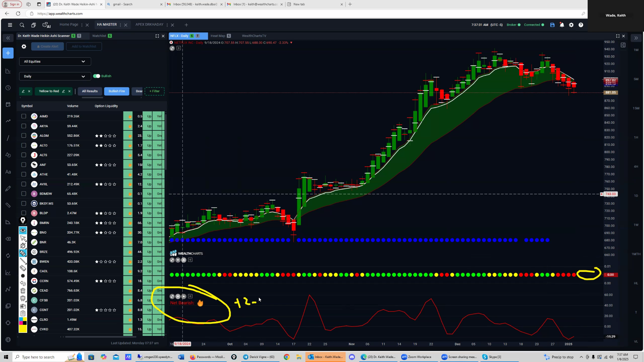Viewport: 644px width, 362px height.
Task: Open the AI chat assistant icon
Action: point(46,25)
